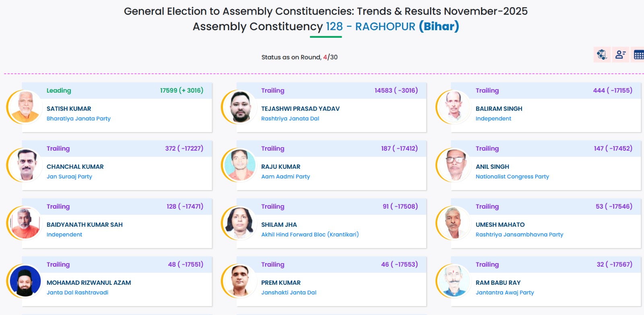Image resolution: width=644 pixels, height=315 pixels.
Task: Click the Rashtriya Janata Dal party name
Action: [290, 118]
